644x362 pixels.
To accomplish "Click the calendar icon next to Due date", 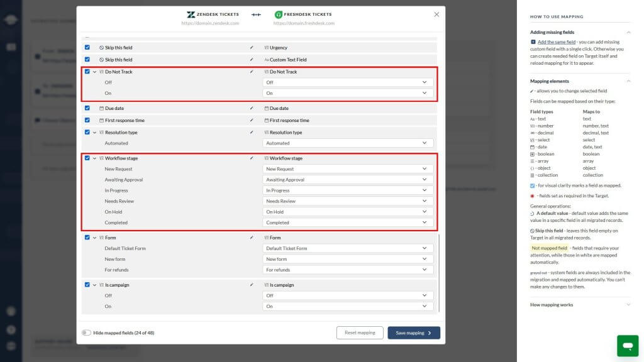I will tap(101, 108).
